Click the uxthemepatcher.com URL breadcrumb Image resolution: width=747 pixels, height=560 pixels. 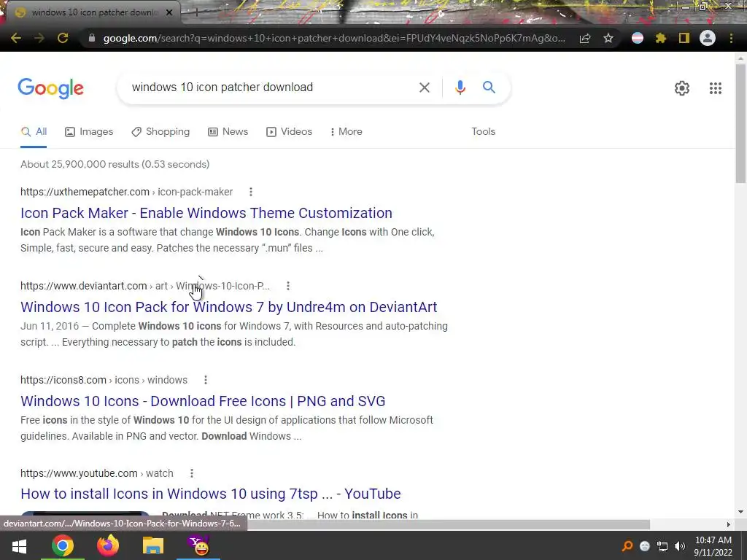[x=127, y=192]
